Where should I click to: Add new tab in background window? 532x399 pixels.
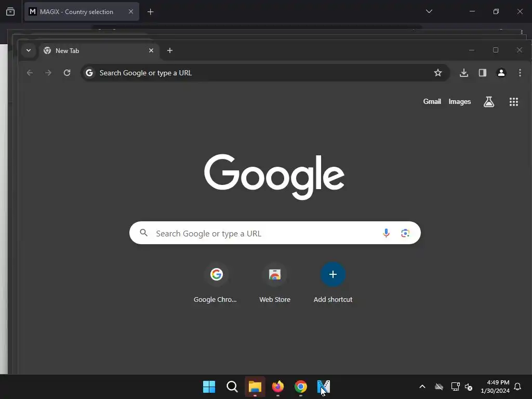coord(150,12)
